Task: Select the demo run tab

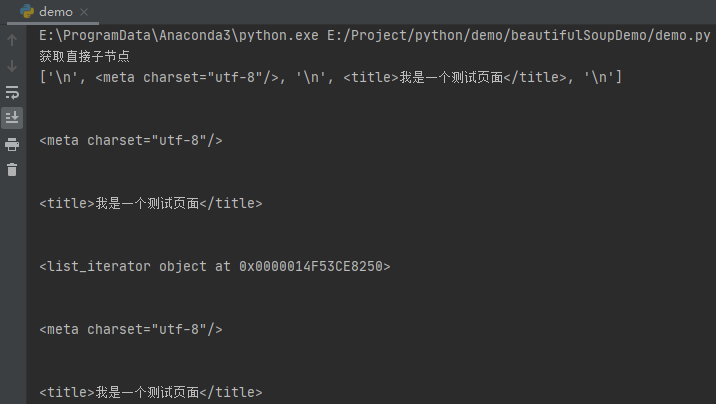Action: [55, 11]
